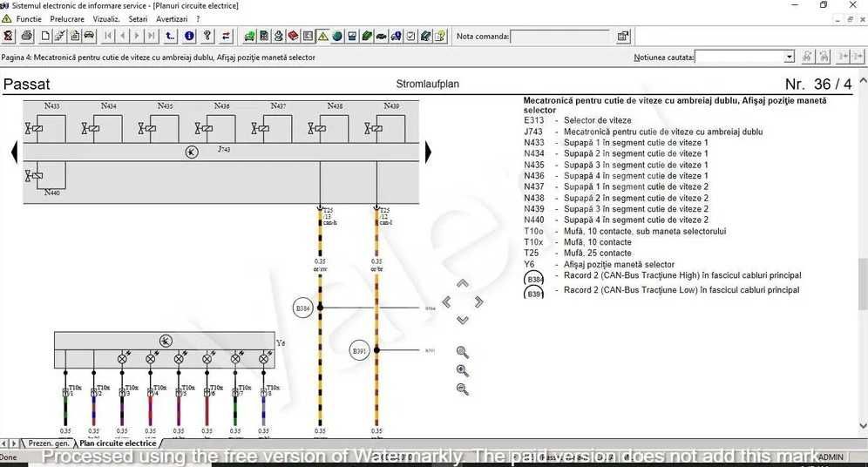Click the vertical scrollbar thumb
Screen dimensions: 868x467
click(x=863, y=283)
